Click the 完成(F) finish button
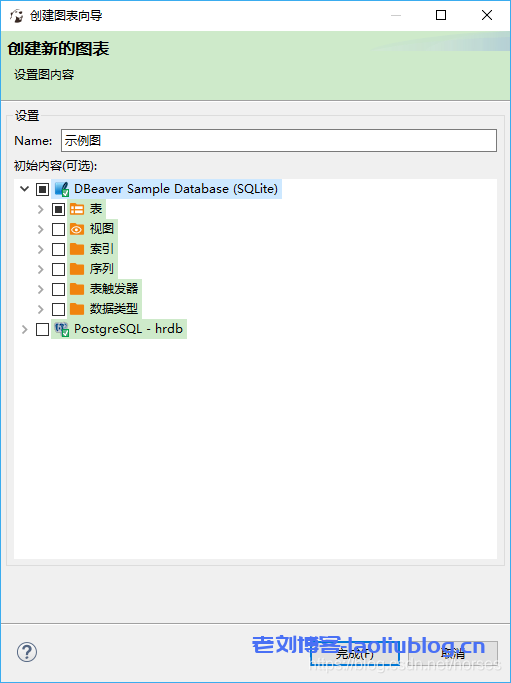 coord(355,653)
